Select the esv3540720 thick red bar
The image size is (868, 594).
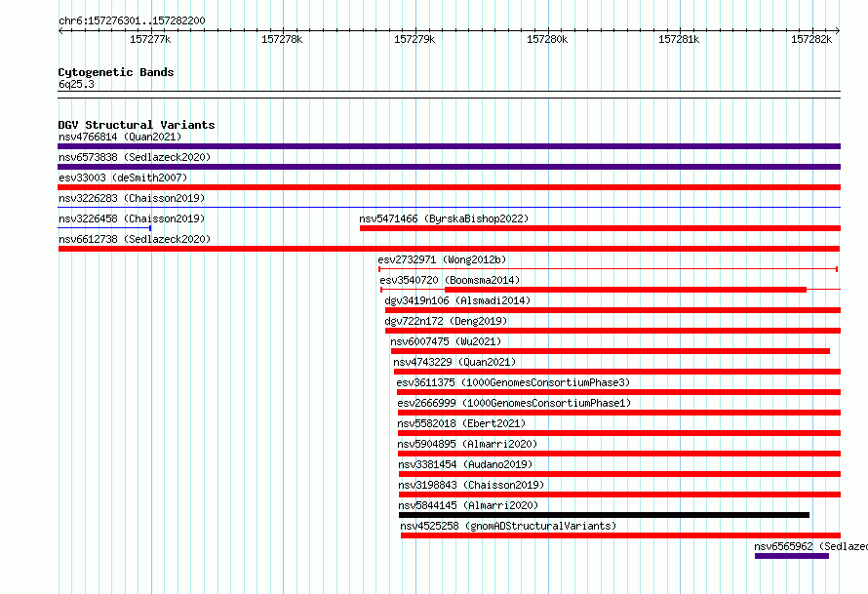point(625,290)
